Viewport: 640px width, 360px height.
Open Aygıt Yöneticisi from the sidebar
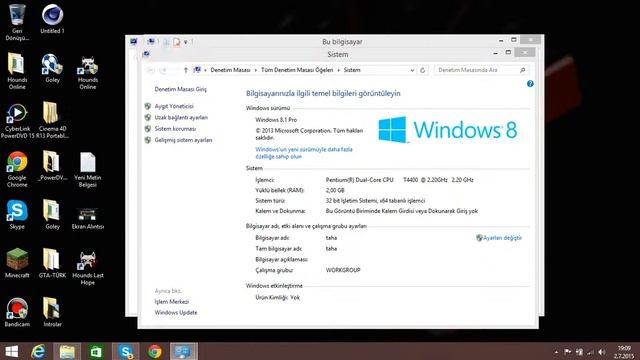point(174,106)
